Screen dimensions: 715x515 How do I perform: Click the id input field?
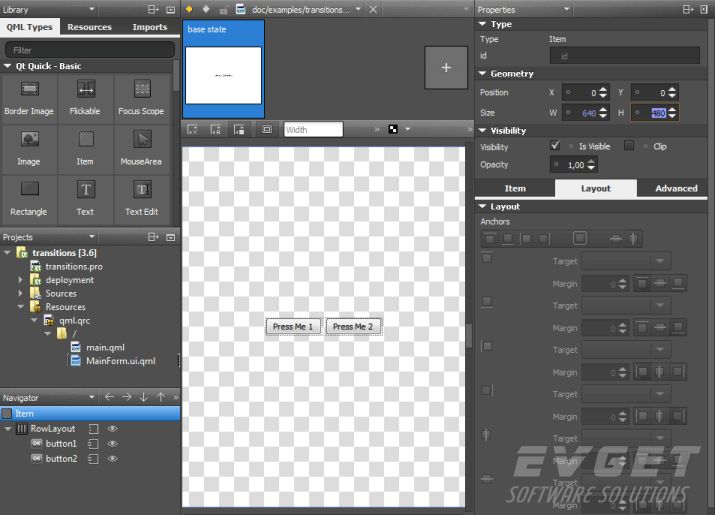[625, 56]
